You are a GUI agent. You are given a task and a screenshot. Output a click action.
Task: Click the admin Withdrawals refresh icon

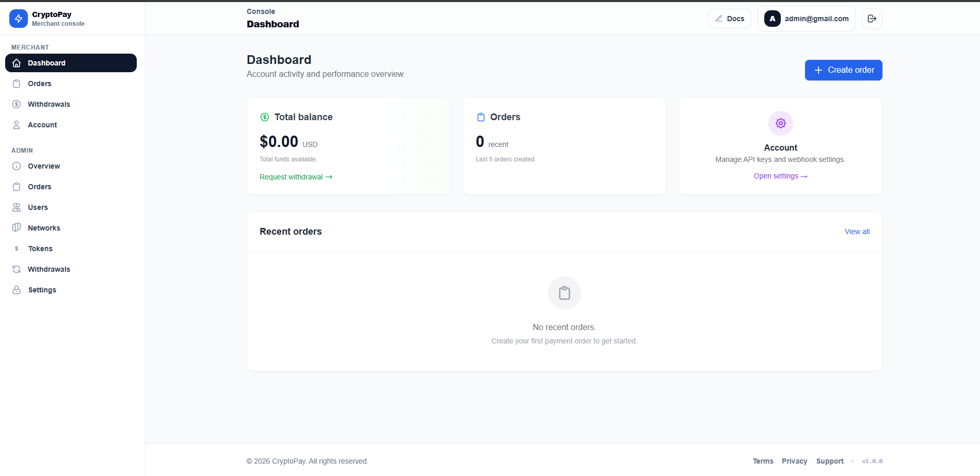(x=17, y=269)
